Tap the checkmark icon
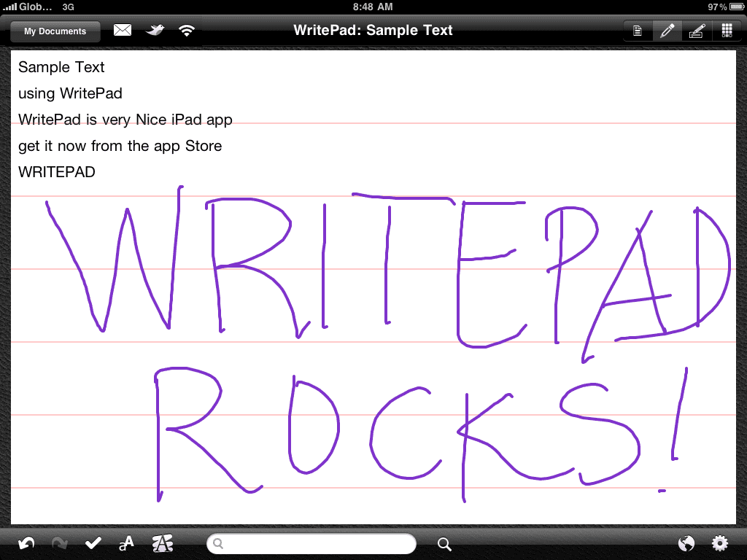Screen dimensions: 747x560 [93, 543]
